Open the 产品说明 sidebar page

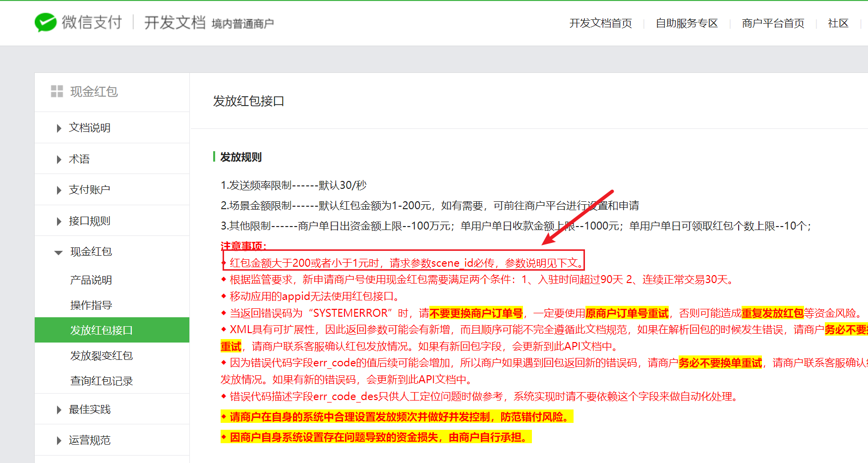tap(91, 280)
